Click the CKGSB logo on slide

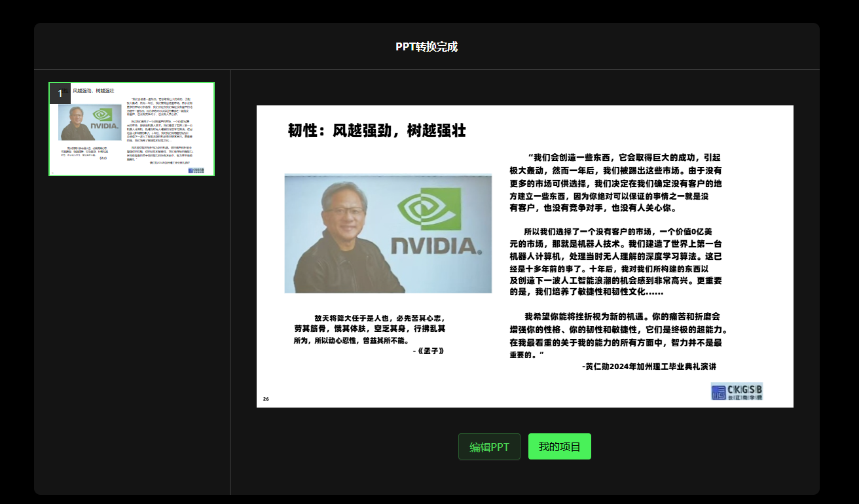click(x=737, y=392)
